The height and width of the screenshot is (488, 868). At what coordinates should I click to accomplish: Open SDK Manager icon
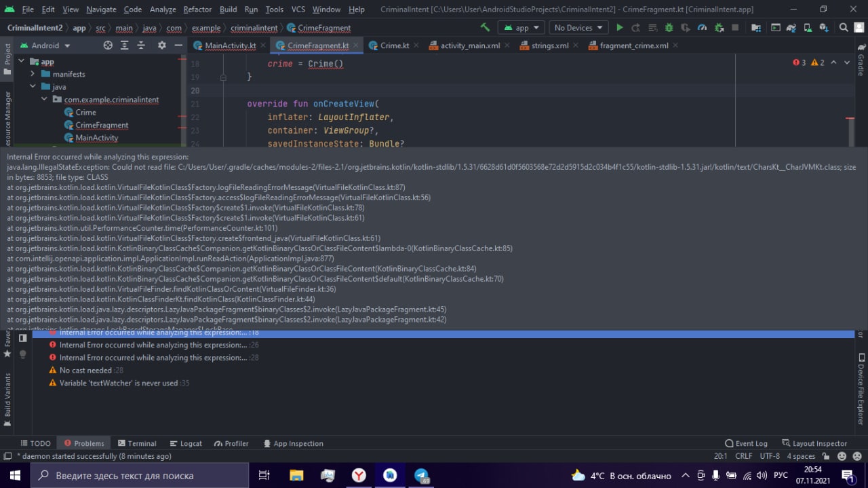(823, 28)
